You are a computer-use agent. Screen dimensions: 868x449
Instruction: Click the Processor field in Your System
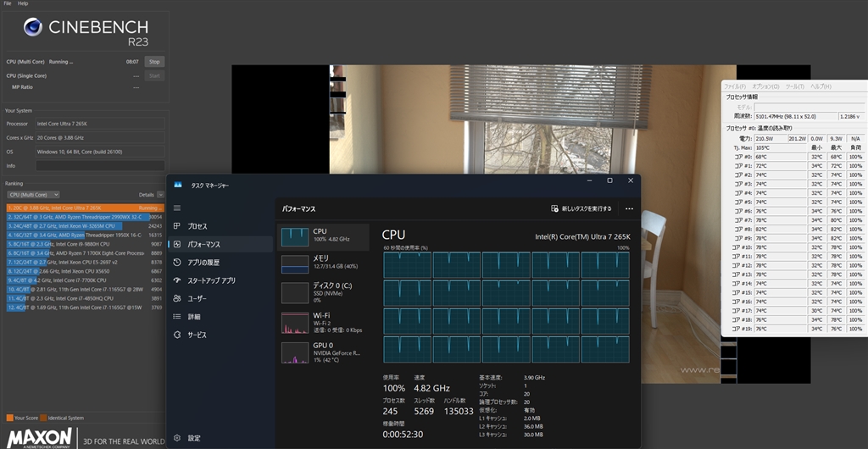(x=100, y=124)
